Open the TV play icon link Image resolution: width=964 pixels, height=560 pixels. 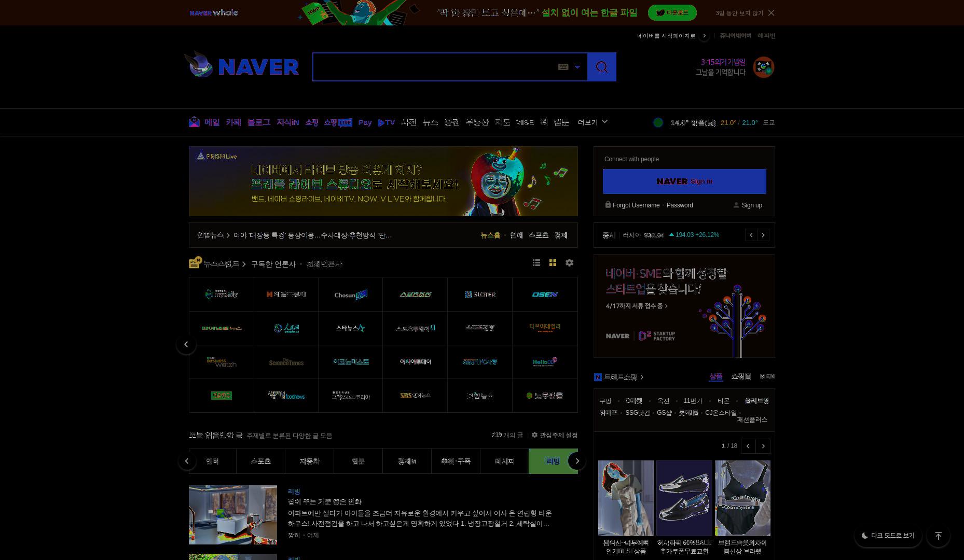click(x=387, y=122)
